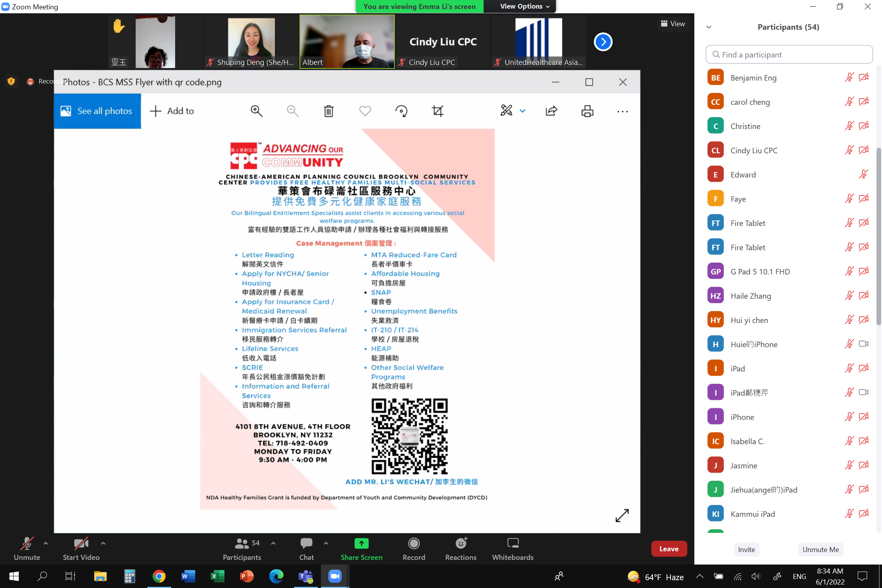Open Chat in Zoom toolbar
This screenshot has height=588, width=882.
307,549
